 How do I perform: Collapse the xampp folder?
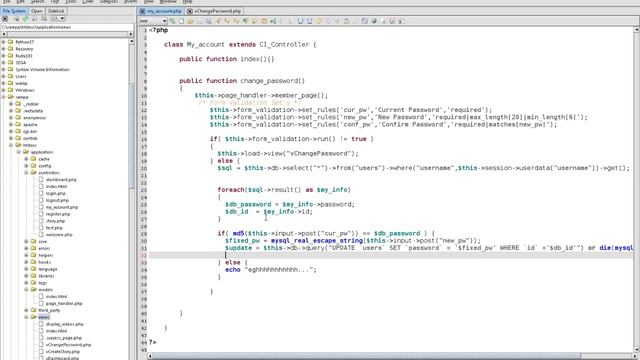coord(4,97)
